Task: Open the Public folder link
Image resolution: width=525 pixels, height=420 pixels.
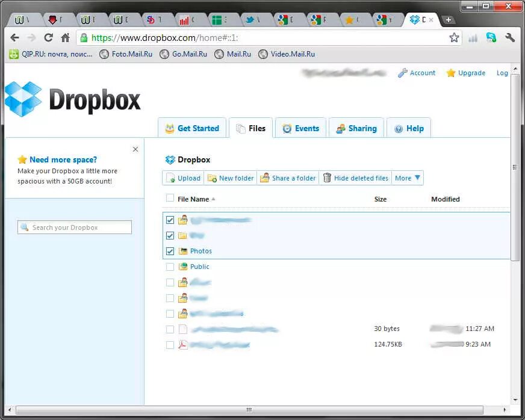Action: pyautogui.click(x=199, y=267)
